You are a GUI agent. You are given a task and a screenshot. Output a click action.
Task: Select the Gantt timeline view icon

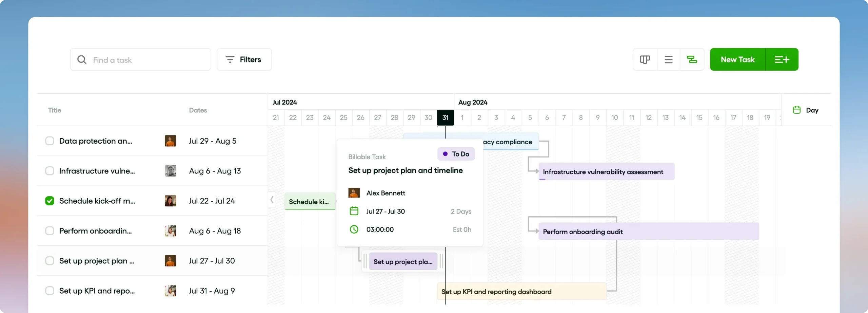click(x=692, y=59)
